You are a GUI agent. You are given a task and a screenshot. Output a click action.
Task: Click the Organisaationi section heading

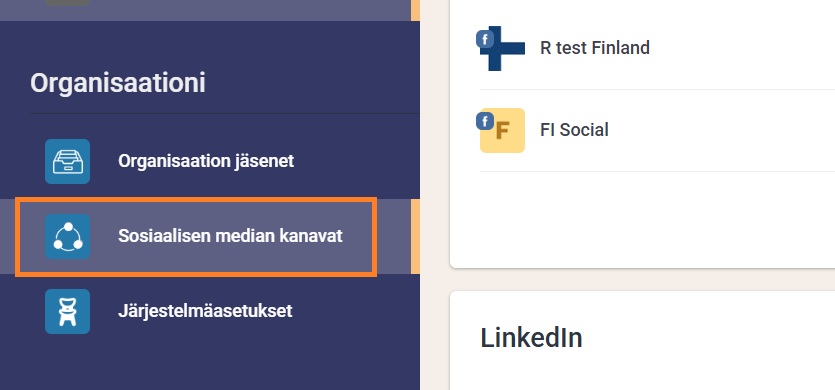tap(118, 84)
